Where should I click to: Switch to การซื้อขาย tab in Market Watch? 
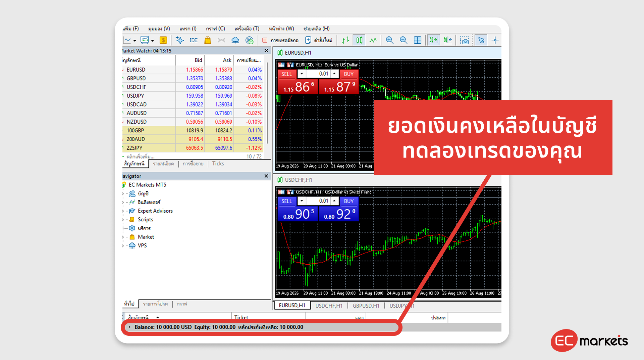(x=193, y=164)
